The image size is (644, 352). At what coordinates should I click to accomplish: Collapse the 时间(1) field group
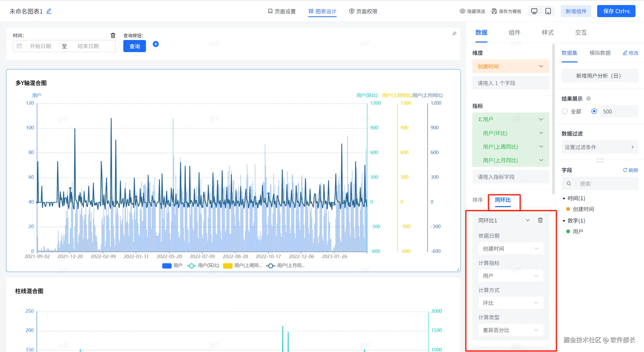pos(564,199)
